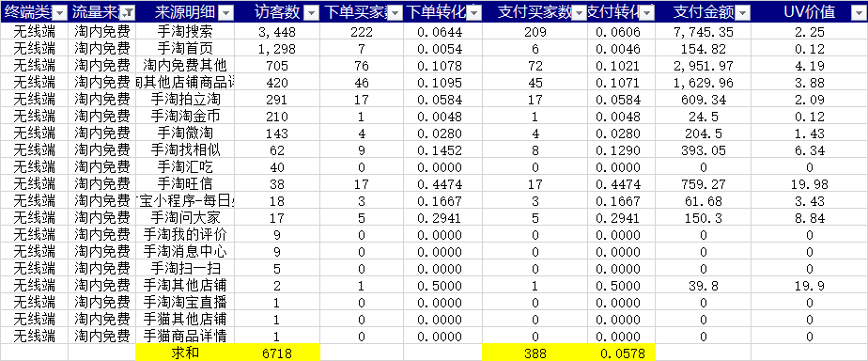Viewport: 868px width, 361px height.
Task: Select the 手猫其他店铺 cell
Action: point(185,320)
